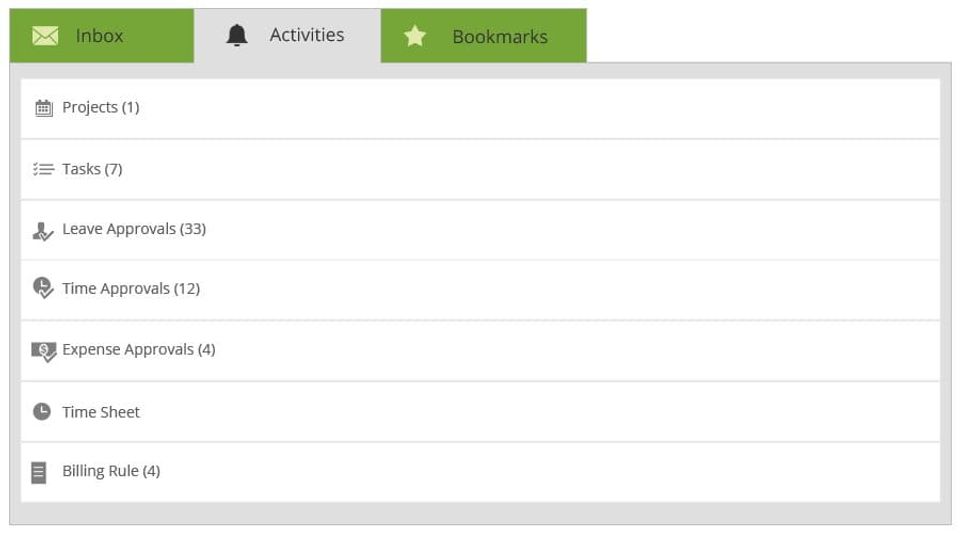Go to Expense Approvals (4)
This screenshot has width=960, height=533.
(139, 350)
